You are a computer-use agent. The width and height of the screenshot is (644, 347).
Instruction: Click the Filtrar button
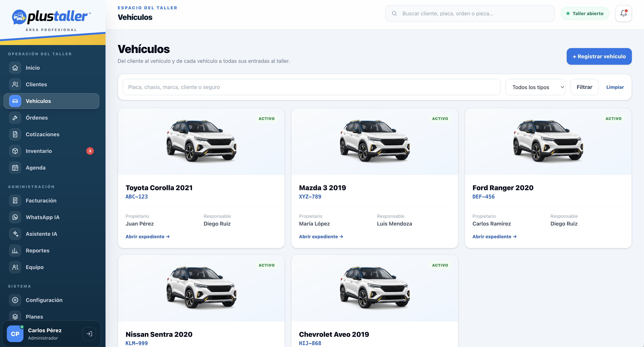pyautogui.click(x=584, y=87)
